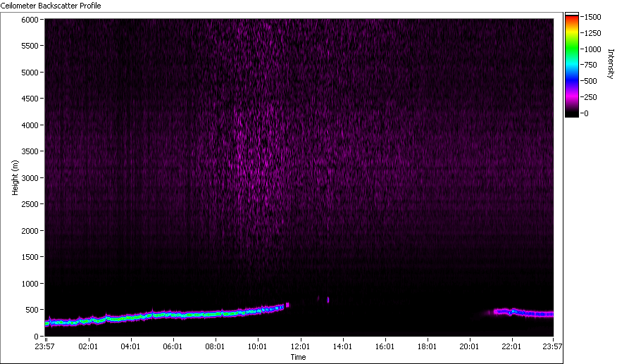Click the 4000 height tick label
The width and height of the screenshot is (617, 364).
click(30, 125)
